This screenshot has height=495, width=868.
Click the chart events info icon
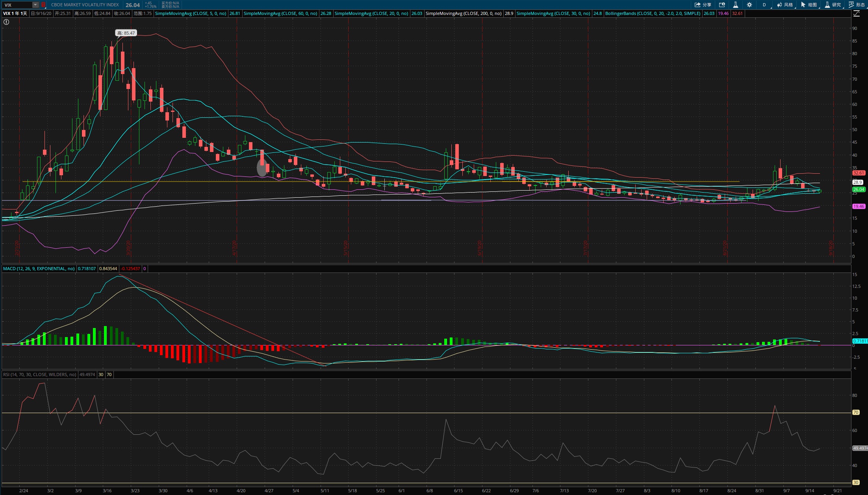[x=722, y=5]
